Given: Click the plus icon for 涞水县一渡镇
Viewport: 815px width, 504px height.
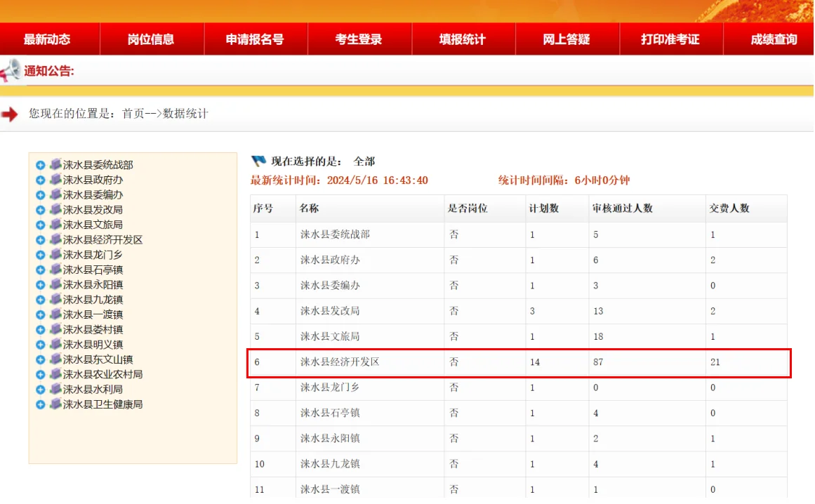Looking at the screenshot, I should 41,315.
